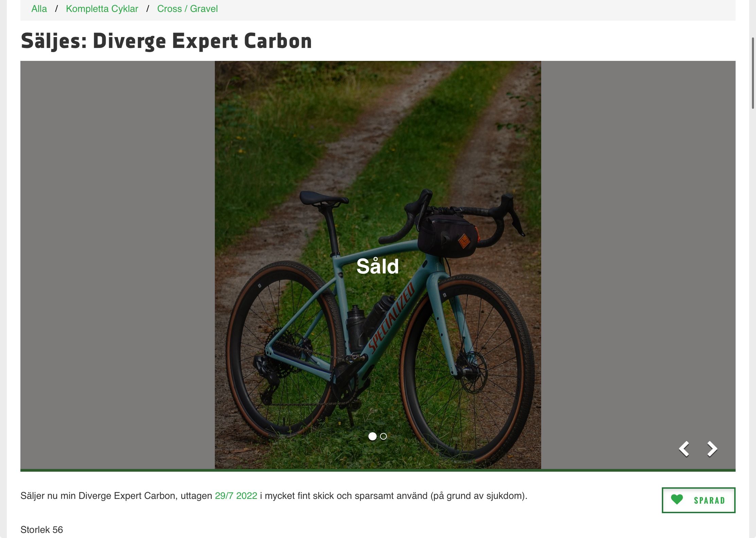
Task: Open the Alla breadcrumb link
Action: [39, 9]
